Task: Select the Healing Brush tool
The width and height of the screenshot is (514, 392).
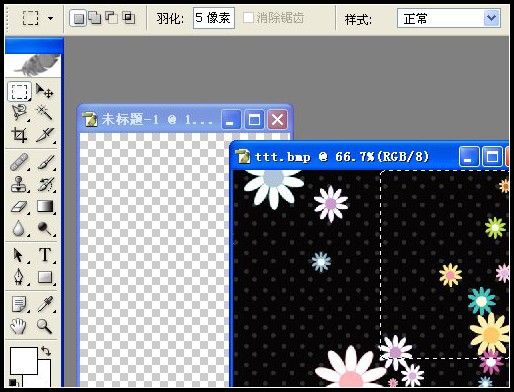Action: coord(19,162)
